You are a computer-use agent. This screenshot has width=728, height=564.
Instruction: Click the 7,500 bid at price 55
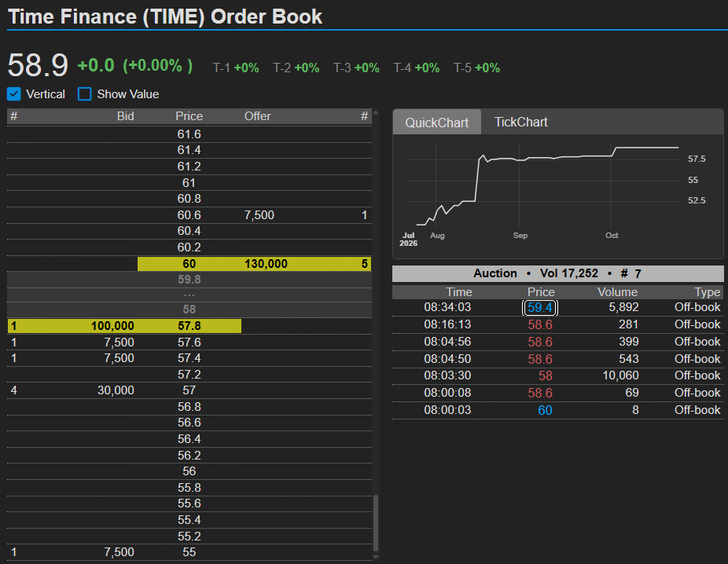tap(119, 552)
